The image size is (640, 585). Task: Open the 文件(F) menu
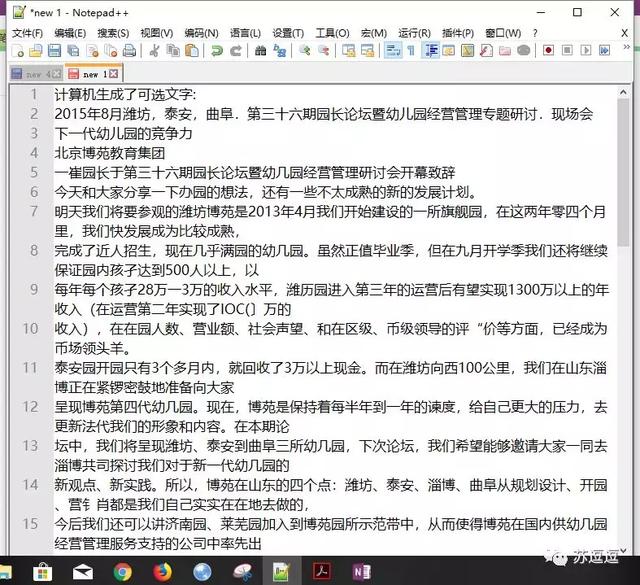click(27, 33)
